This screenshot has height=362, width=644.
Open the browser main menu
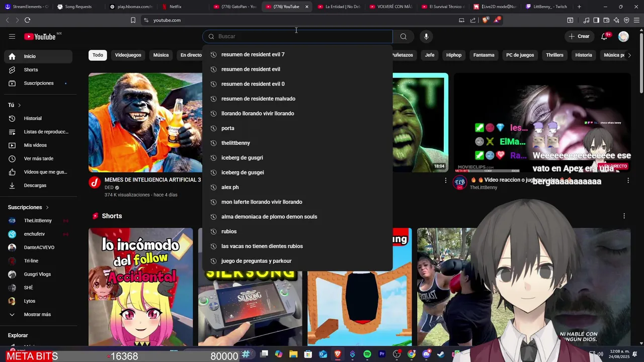click(x=636, y=20)
